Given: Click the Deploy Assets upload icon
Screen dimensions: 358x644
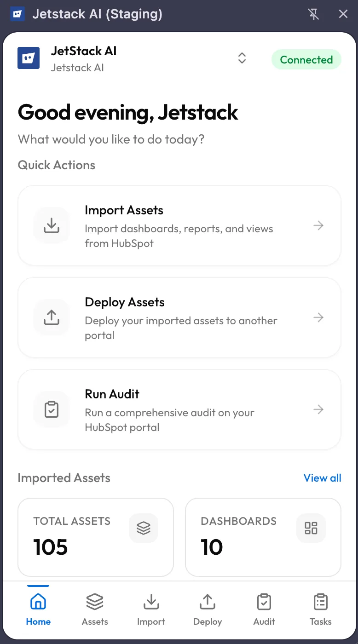Looking at the screenshot, I should pos(52,317).
